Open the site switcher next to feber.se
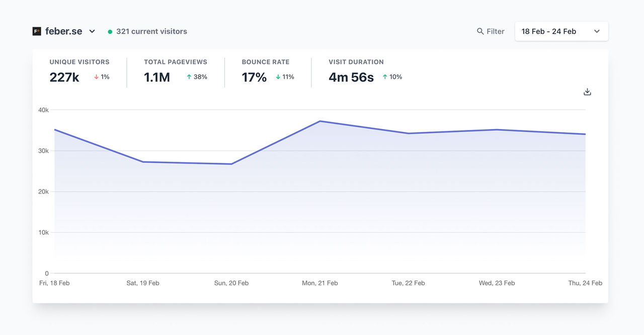Screen dimensions: 644x335 tap(92, 31)
